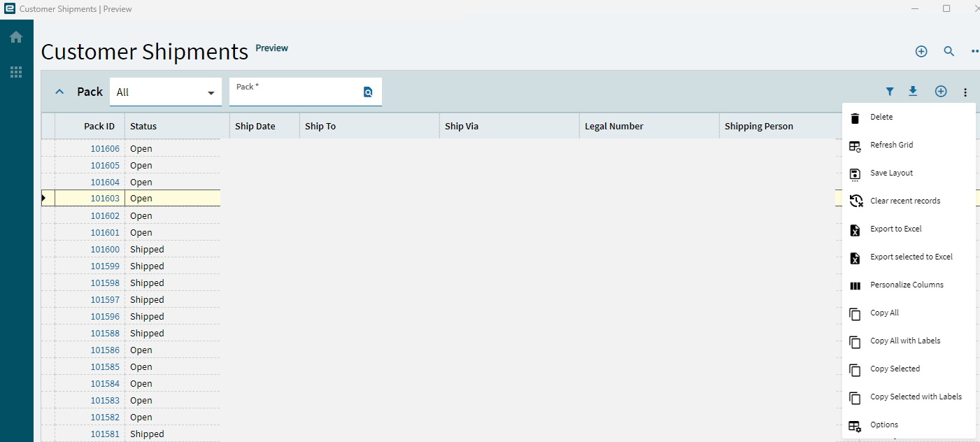Click the Personalize Columns icon
Viewport: 980px width, 442px height.
(x=855, y=285)
